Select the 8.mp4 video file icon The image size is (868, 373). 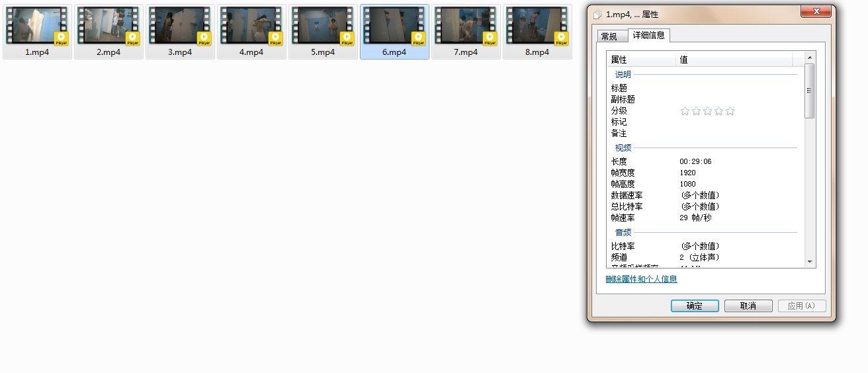coord(537,27)
